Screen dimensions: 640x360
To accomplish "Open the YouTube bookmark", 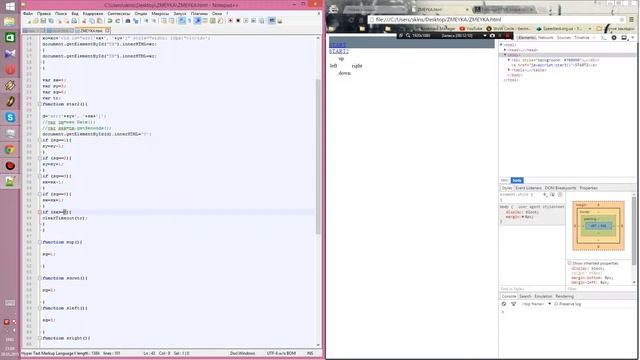I will tap(471, 29).
